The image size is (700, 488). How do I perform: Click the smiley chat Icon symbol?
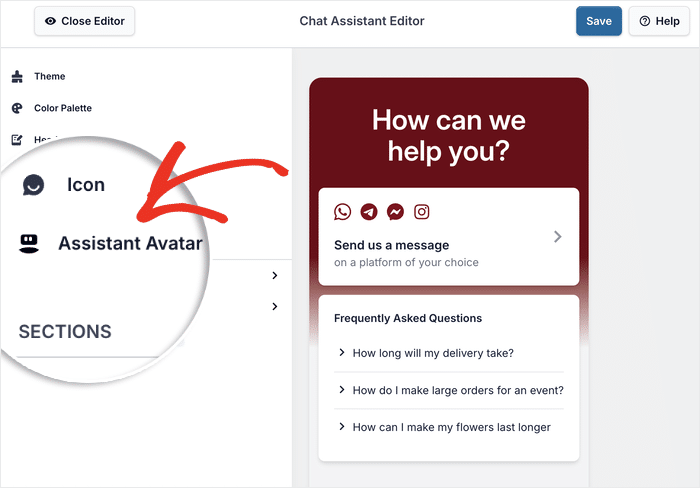point(34,185)
